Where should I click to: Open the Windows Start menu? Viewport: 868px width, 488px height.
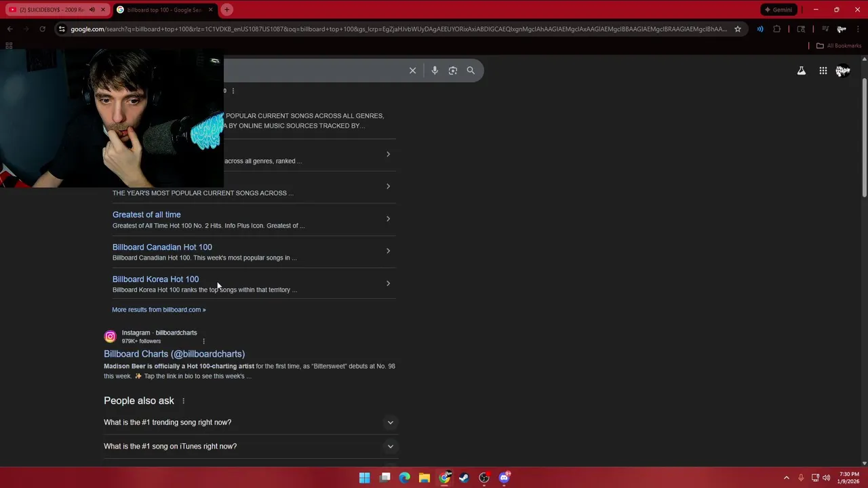tap(365, 478)
